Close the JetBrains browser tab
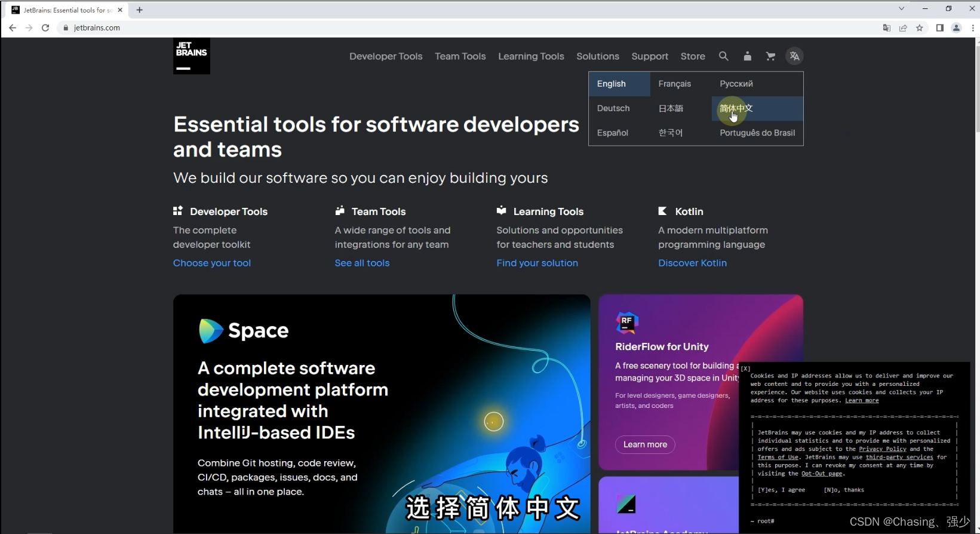Viewport: 980px width, 534px height. (120, 10)
